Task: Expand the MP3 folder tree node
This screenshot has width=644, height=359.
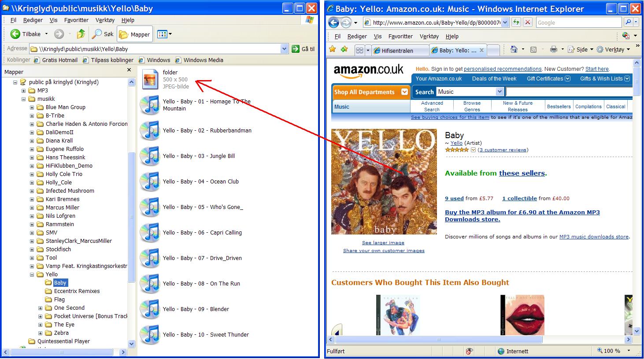Action: [x=23, y=91]
